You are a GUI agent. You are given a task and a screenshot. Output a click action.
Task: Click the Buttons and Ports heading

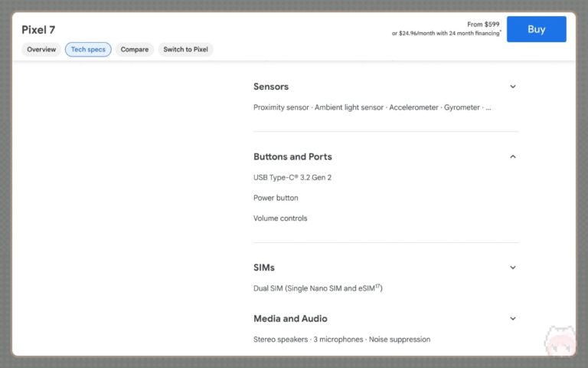coord(292,156)
